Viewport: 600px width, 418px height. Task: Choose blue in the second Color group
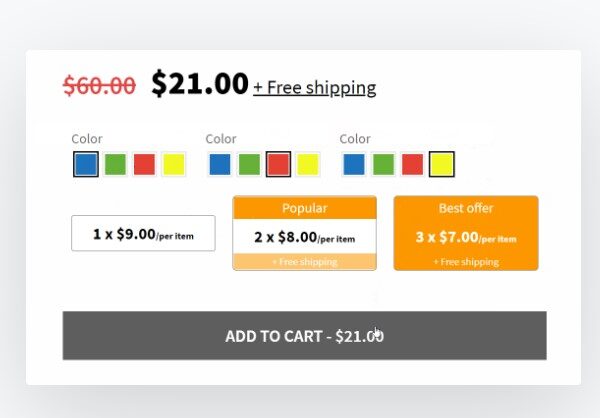pyautogui.click(x=220, y=164)
